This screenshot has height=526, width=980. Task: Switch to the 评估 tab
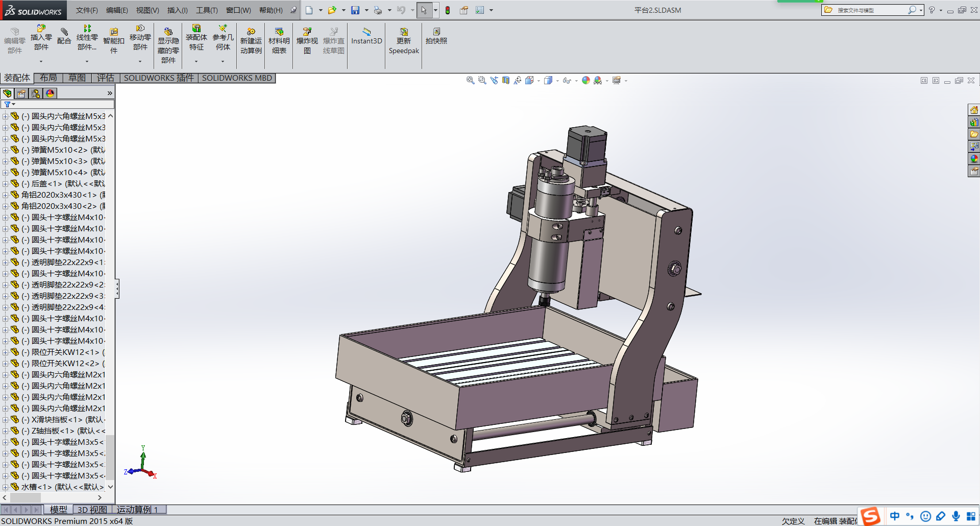[x=106, y=78]
